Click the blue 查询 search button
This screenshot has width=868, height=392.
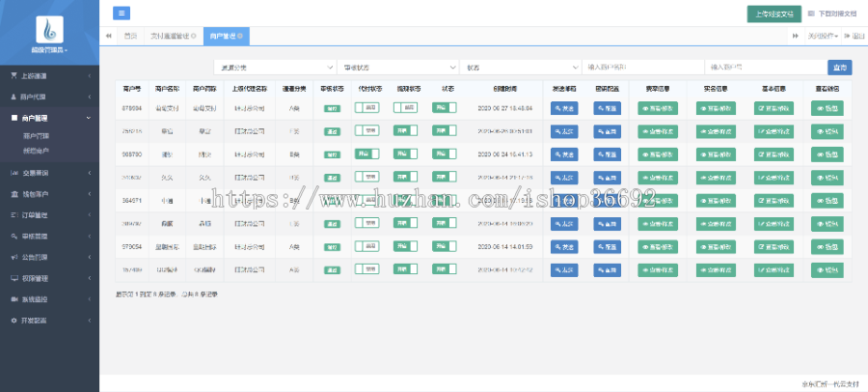(840, 68)
